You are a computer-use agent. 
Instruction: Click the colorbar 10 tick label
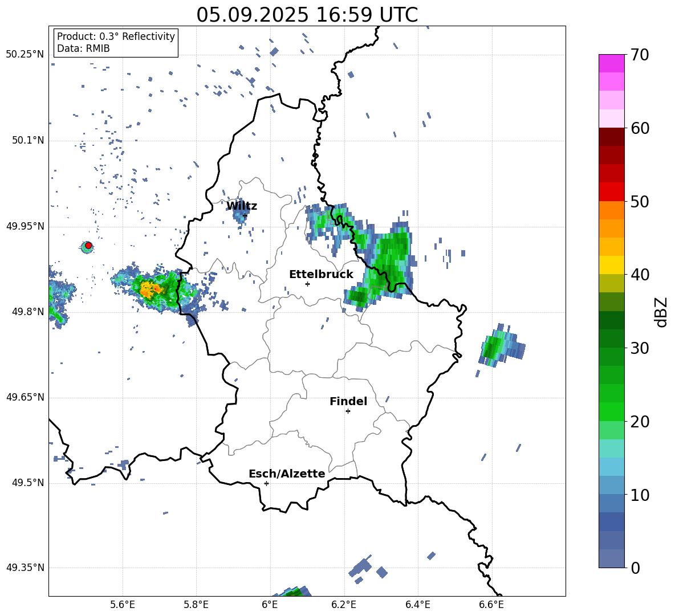coord(640,495)
